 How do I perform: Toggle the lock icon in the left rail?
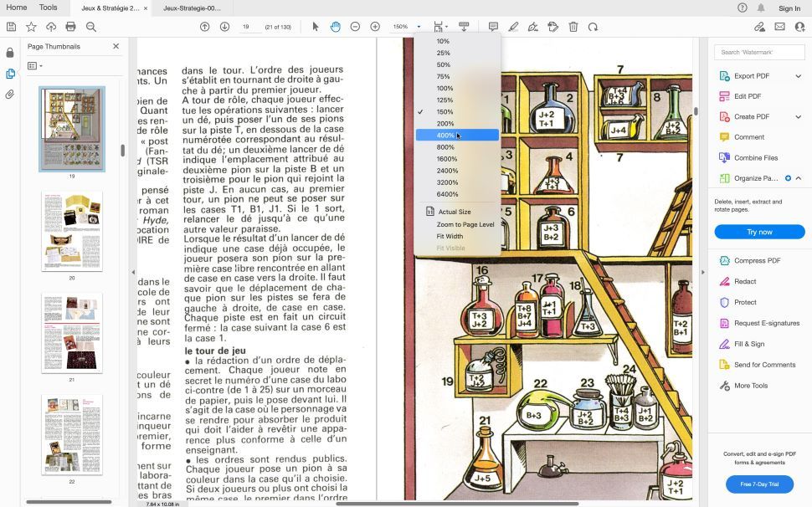pos(11,52)
